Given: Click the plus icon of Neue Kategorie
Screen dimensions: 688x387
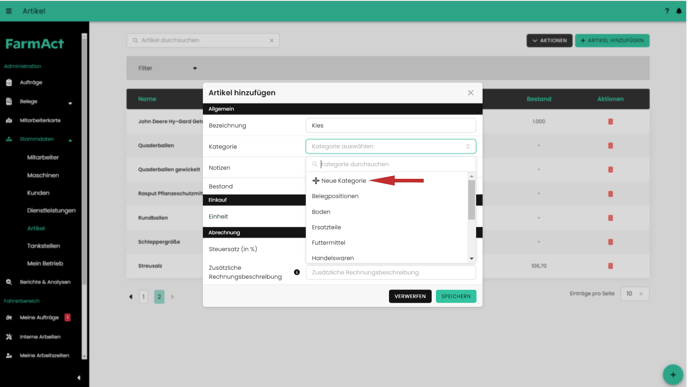Looking at the screenshot, I should point(315,180).
